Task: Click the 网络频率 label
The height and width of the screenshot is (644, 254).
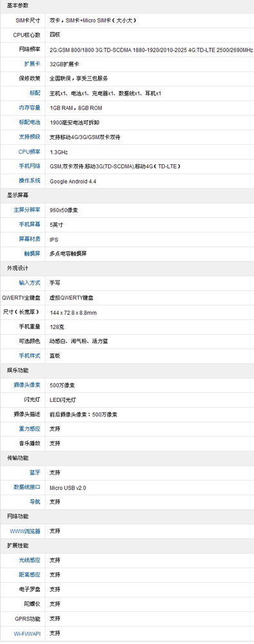Action: 30,50
